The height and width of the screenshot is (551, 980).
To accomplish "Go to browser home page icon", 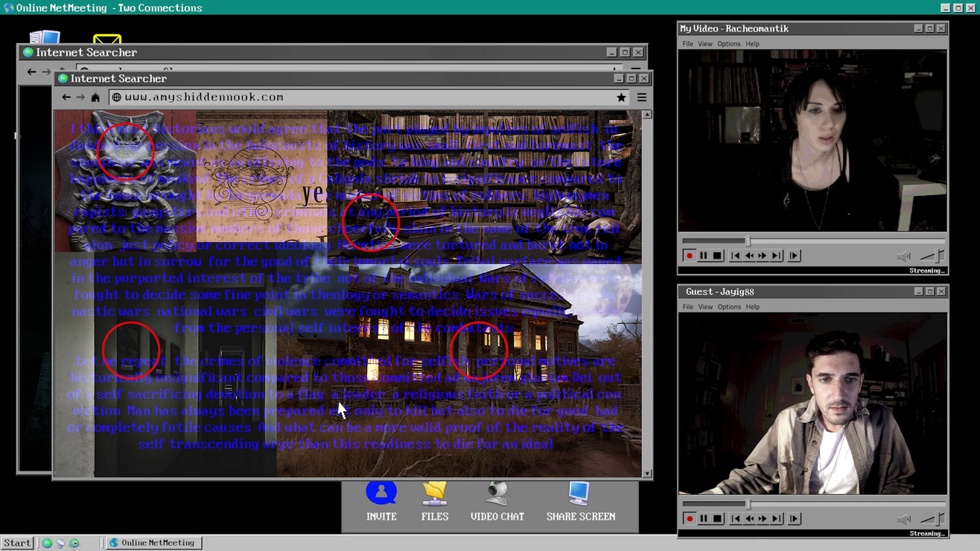I will pos(95,98).
